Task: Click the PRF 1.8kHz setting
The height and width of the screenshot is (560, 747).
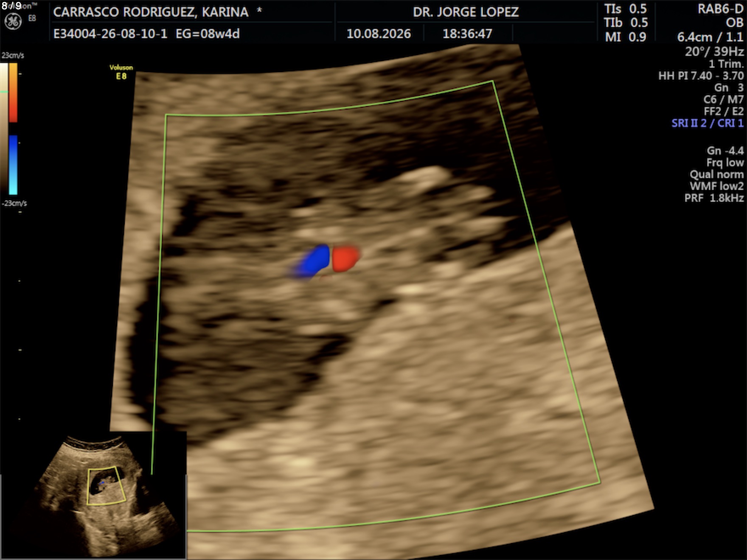Action: pyautogui.click(x=714, y=198)
